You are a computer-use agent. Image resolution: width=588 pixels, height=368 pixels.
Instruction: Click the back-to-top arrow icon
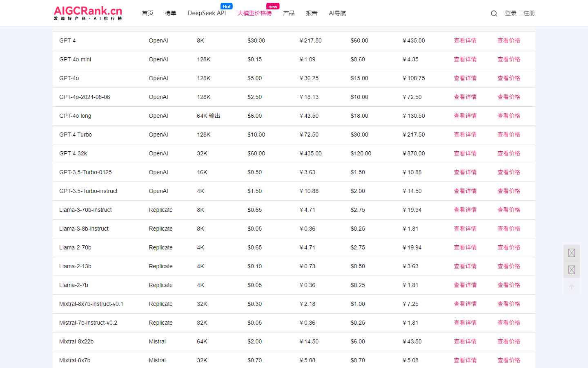click(x=572, y=287)
